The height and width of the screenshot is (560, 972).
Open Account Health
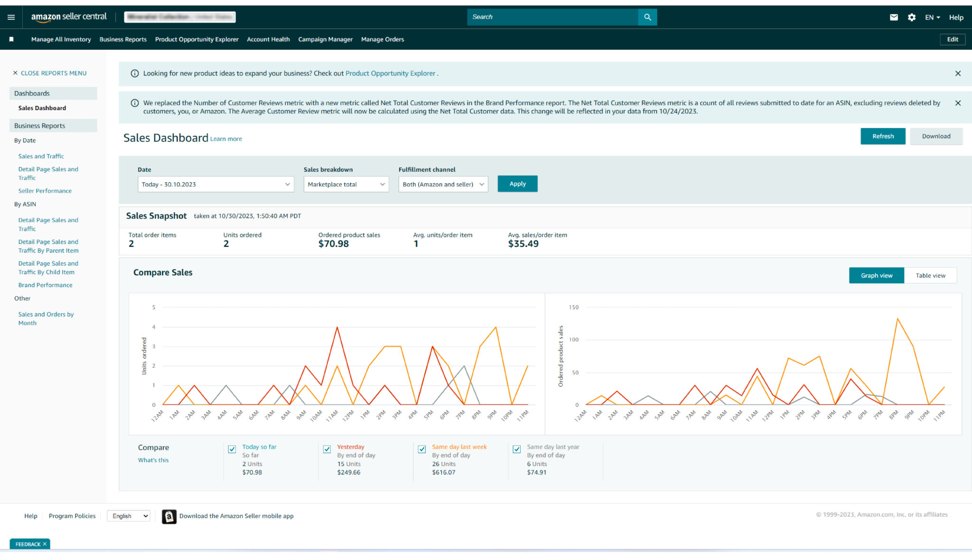268,39
